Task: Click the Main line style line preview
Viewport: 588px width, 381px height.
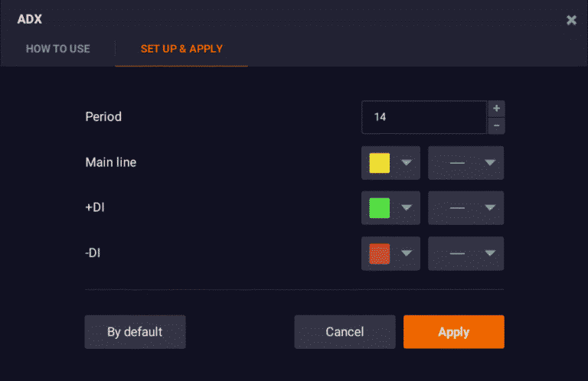Action: point(457,163)
